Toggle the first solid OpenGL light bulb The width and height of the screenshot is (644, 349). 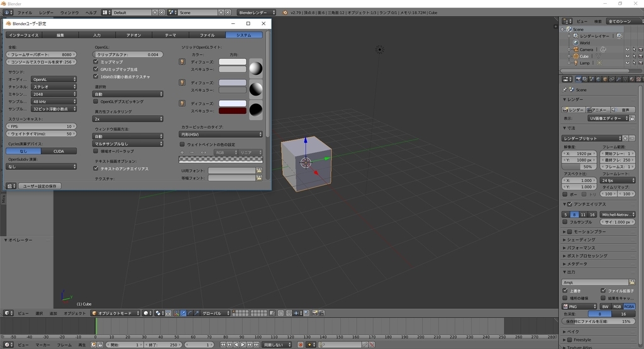182,62
